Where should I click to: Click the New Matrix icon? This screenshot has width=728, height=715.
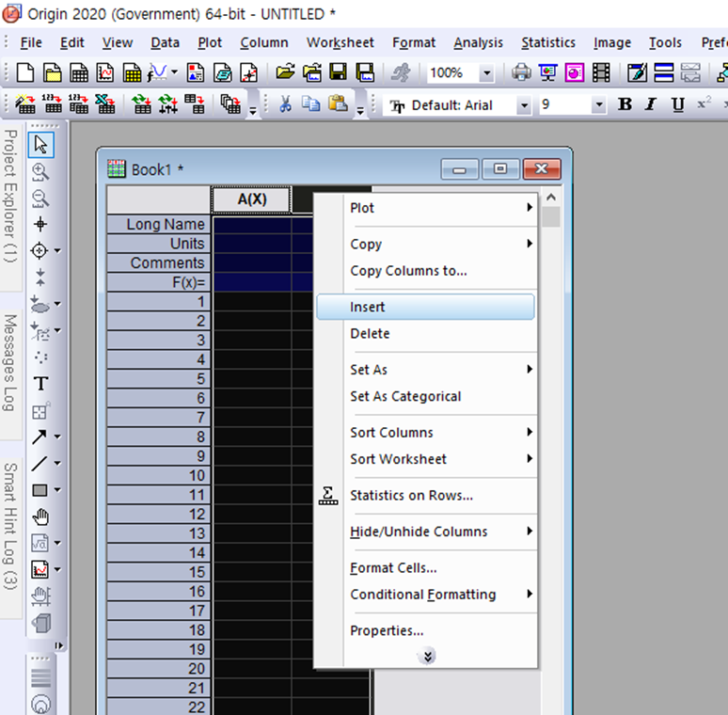pyautogui.click(x=132, y=72)
